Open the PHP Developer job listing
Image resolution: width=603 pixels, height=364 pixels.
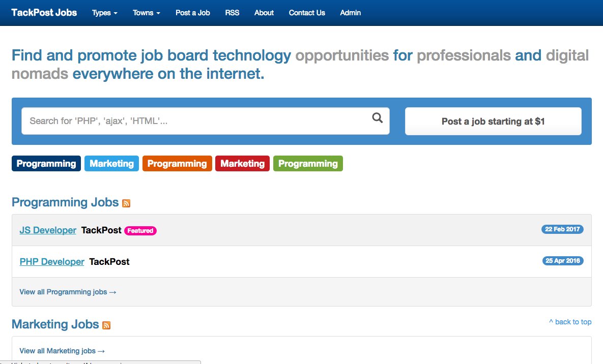[52, 262]
